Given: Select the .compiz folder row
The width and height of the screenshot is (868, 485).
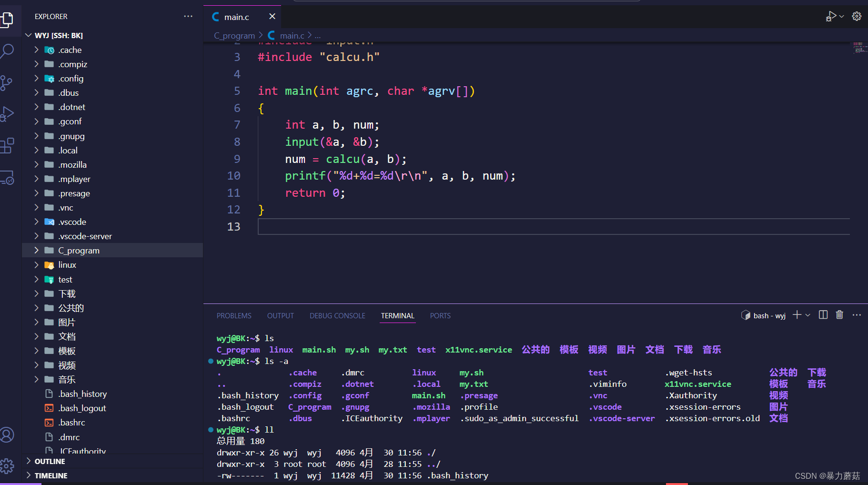Looking at the screenshot, I should (113, 64).
